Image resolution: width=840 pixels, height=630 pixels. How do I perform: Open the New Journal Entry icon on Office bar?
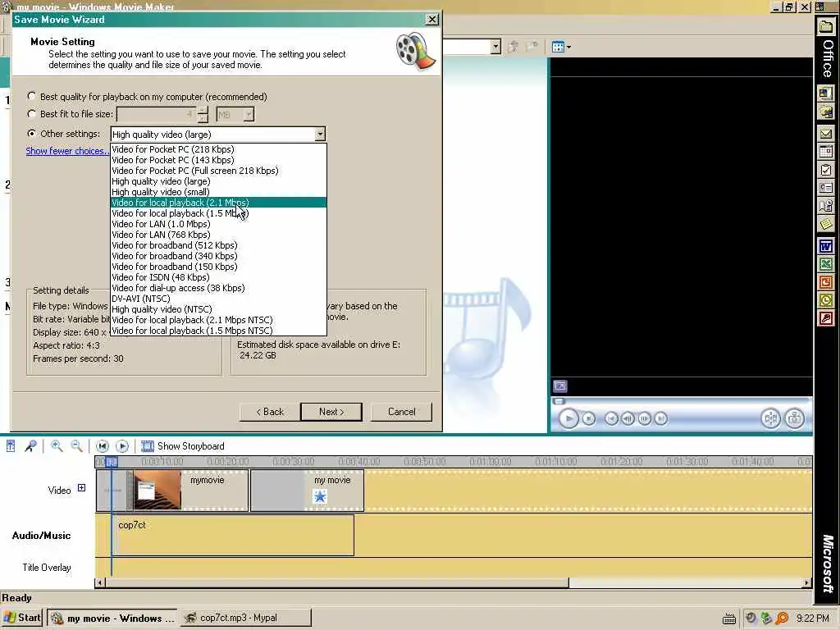(826, 206)
